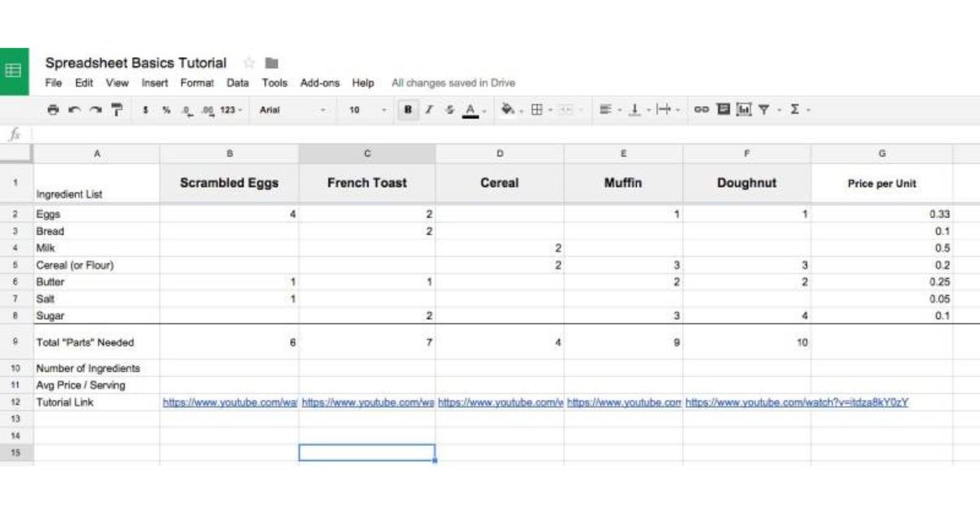
Task: Undo the last action
Action: pyautogui.click(x=74, y=109)
